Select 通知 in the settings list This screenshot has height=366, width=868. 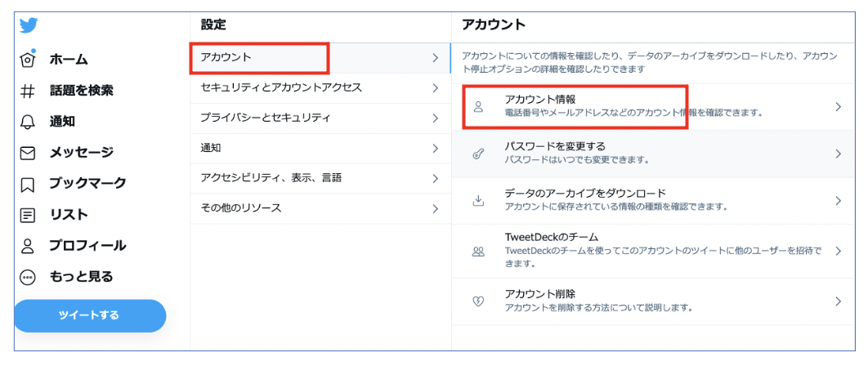point(320,148)
